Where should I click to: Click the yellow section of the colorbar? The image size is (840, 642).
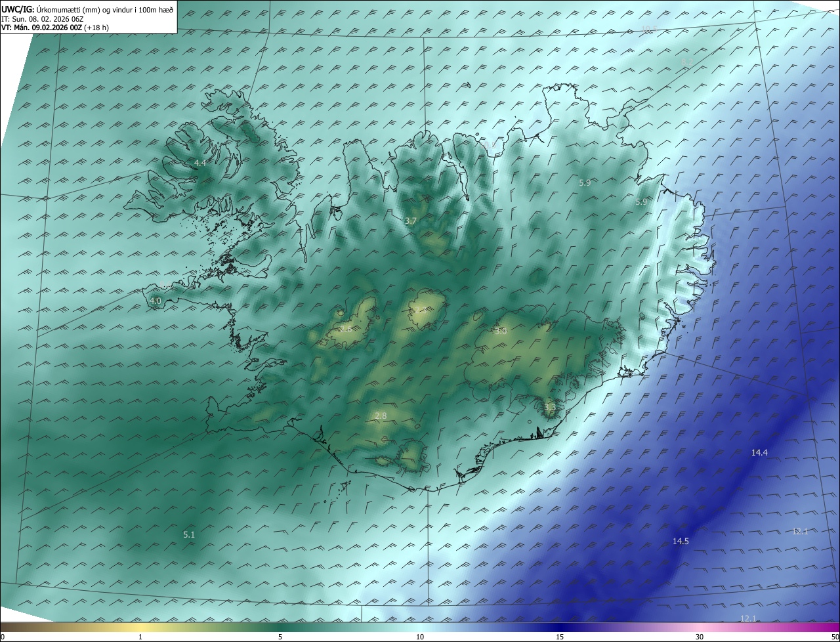(x=141, y=627)
